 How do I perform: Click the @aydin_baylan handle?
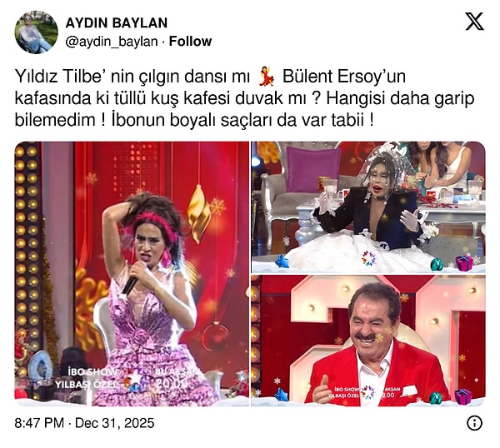112,42
